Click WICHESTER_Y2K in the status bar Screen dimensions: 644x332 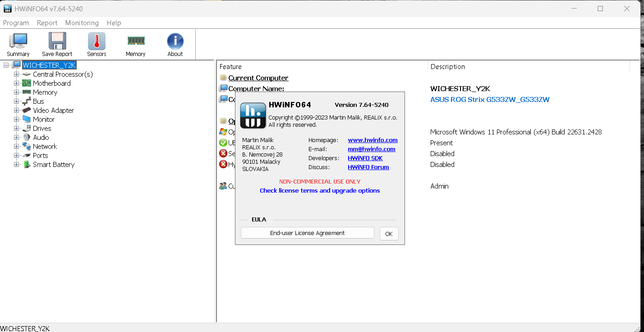pos(25,328)
